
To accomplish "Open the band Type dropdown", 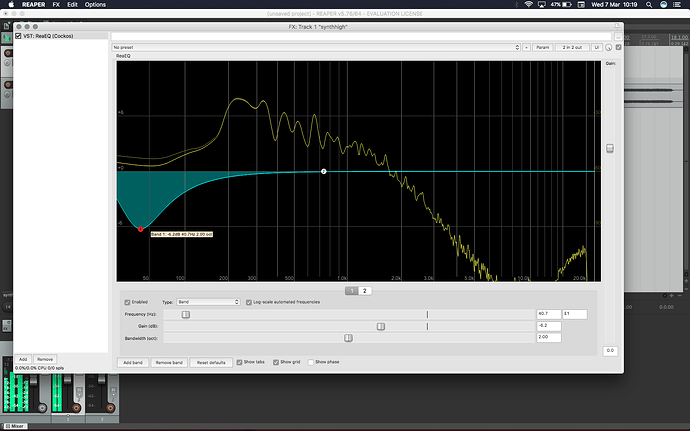I will coord(208,302).
